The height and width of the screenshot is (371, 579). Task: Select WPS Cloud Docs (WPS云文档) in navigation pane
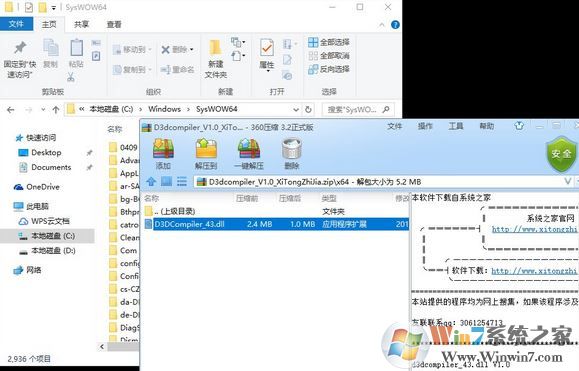point(44,221)
